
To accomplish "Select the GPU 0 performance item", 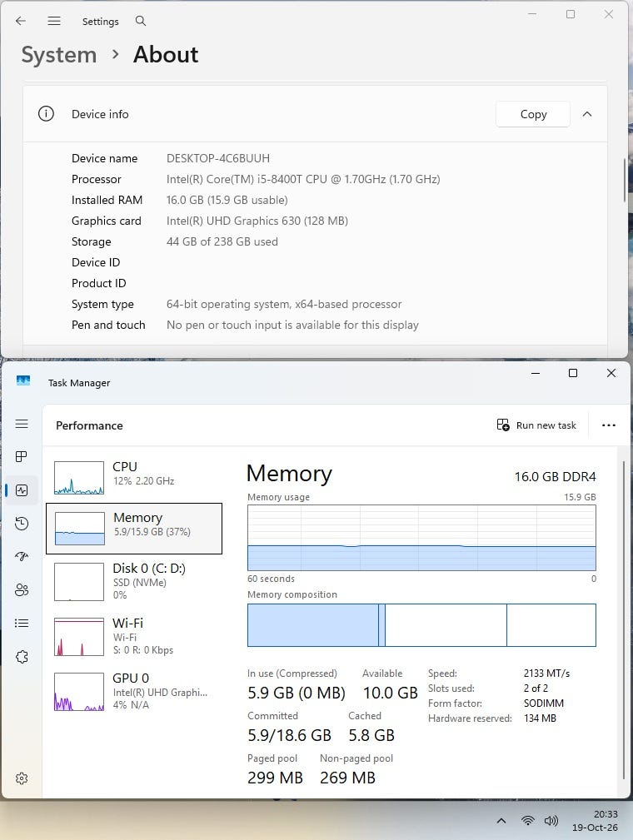I will click(134, 692).
